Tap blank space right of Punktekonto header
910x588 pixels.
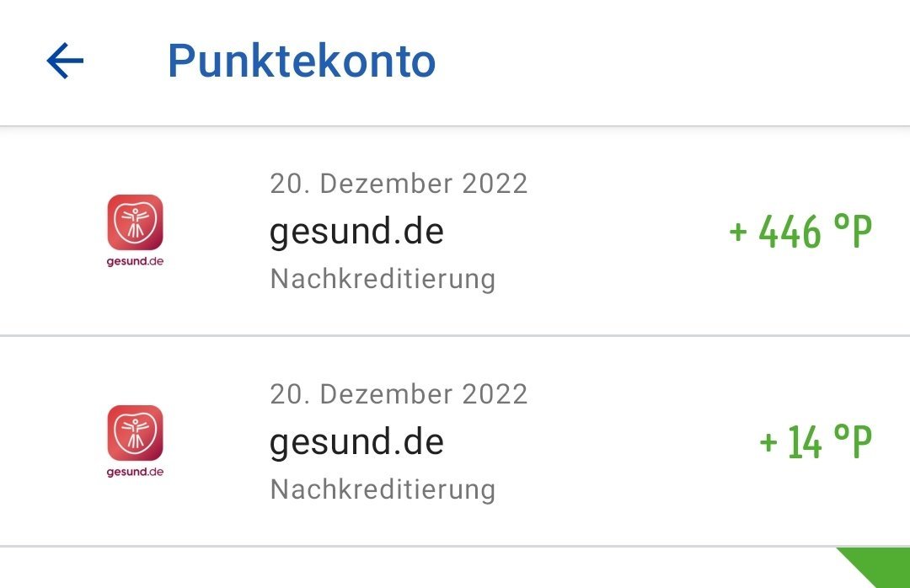[667, 61]
